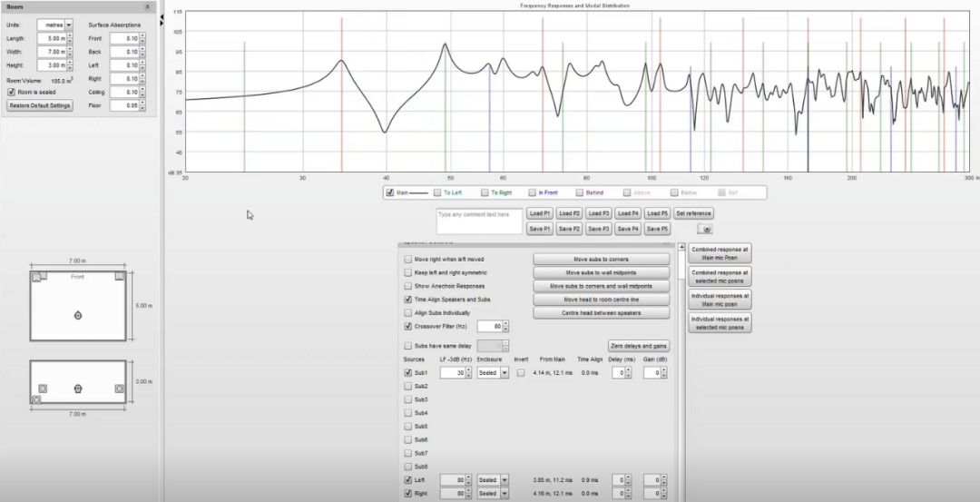Click Set reference button
The width and height of the screenshot is (980, 502).
click(x=693, y=213)
